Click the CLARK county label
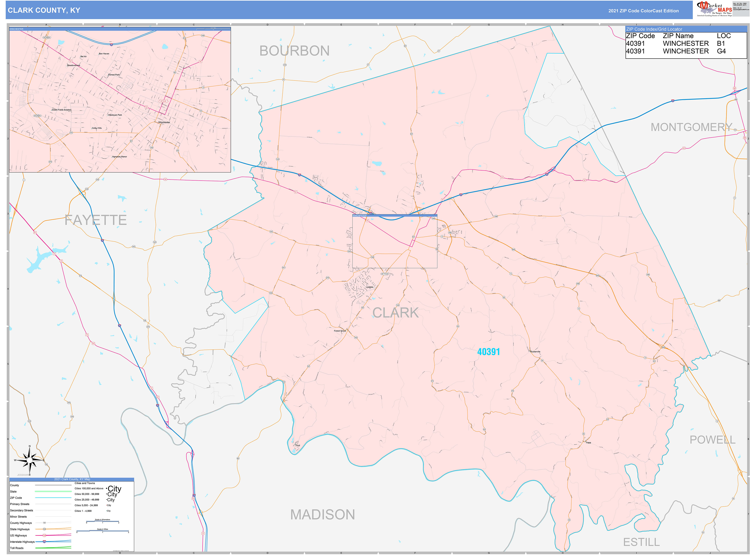Viewport: 756px width, 555px height. click(x=395, y=313)
